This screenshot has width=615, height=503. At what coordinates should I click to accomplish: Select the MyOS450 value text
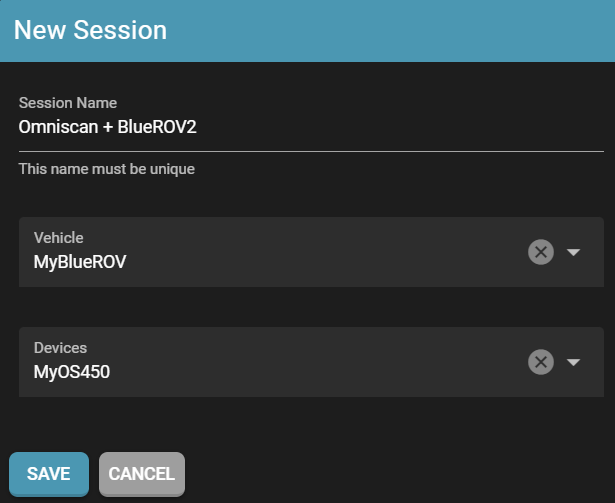tap(72, 373)
